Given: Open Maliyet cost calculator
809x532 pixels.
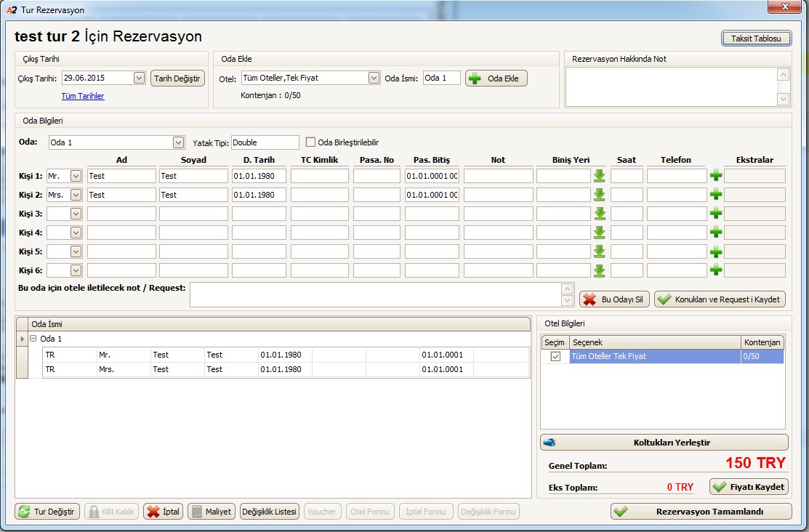Looking at the screenshot, I should pos(212,512).
